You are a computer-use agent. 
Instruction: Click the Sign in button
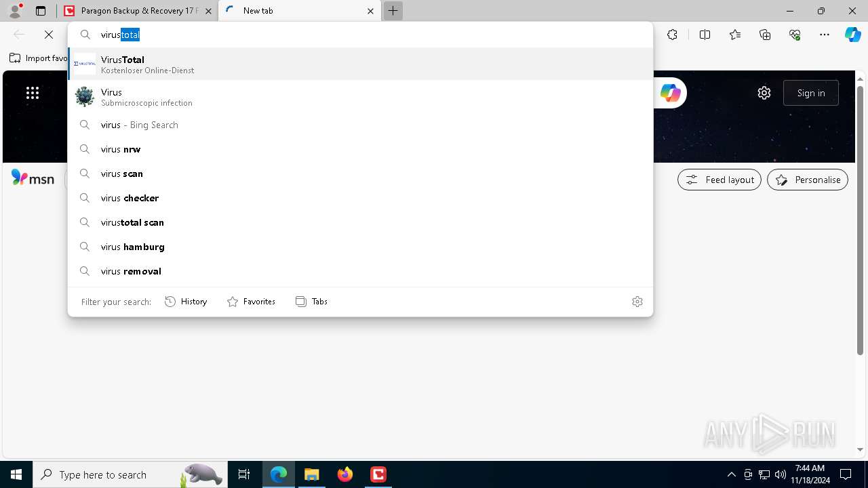pyautogui.click(x=811, y=93)
